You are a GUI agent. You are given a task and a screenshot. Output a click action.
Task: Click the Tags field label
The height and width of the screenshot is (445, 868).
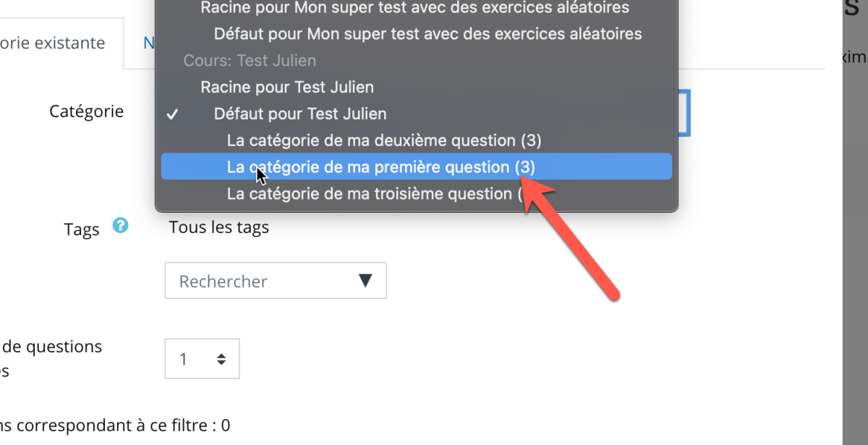[x=82, y=231]
